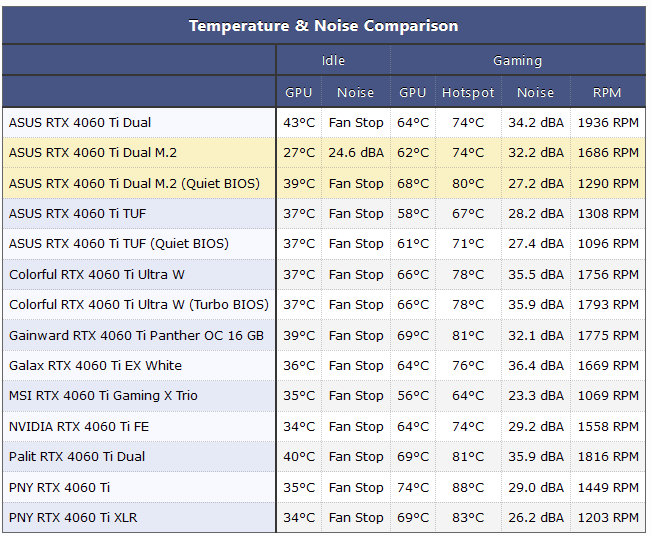Viewport: 652px width, 536px height.
Task: Select the 88°C hotspot temperature cell
Action: 468,487
